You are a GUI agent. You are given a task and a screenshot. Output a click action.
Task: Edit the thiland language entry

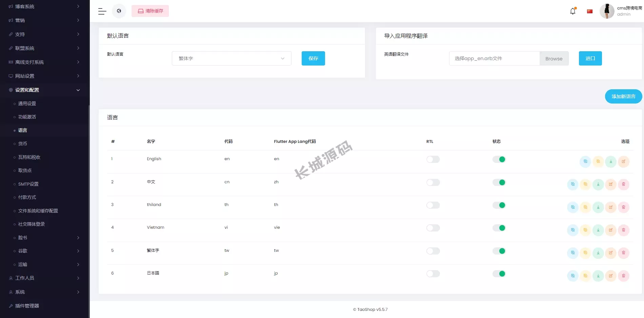tap(611, 207)
